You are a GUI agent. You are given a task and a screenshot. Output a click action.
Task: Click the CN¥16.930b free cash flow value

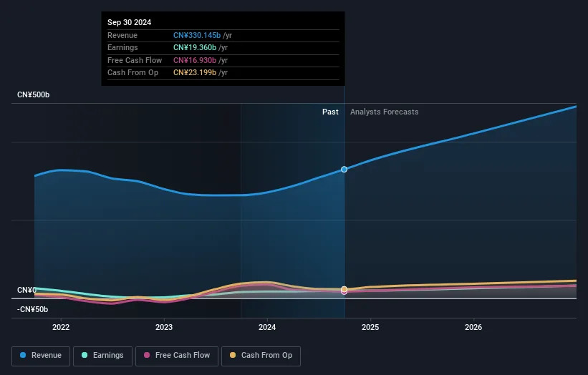[x=195, y=60]
